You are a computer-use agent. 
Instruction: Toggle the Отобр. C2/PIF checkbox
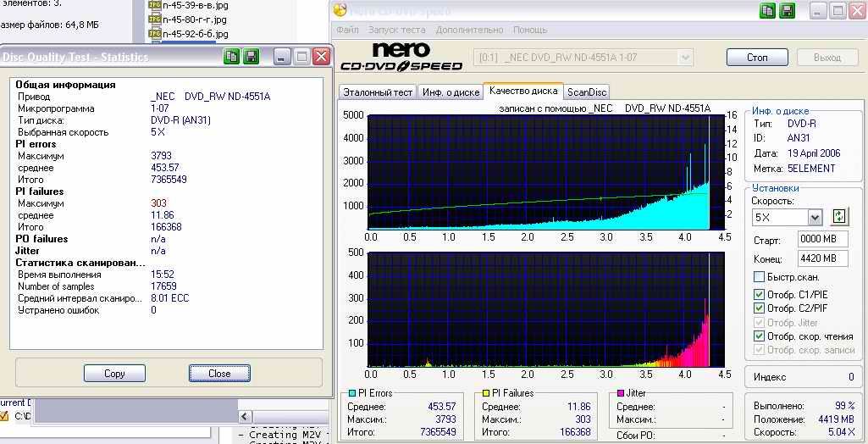pyautogui.click(x=759, y=308)
